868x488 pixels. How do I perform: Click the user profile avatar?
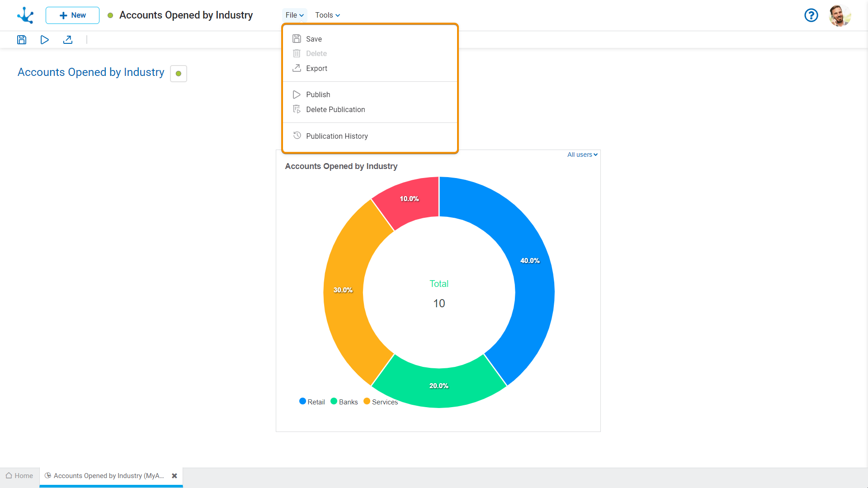tap(840, 15)
